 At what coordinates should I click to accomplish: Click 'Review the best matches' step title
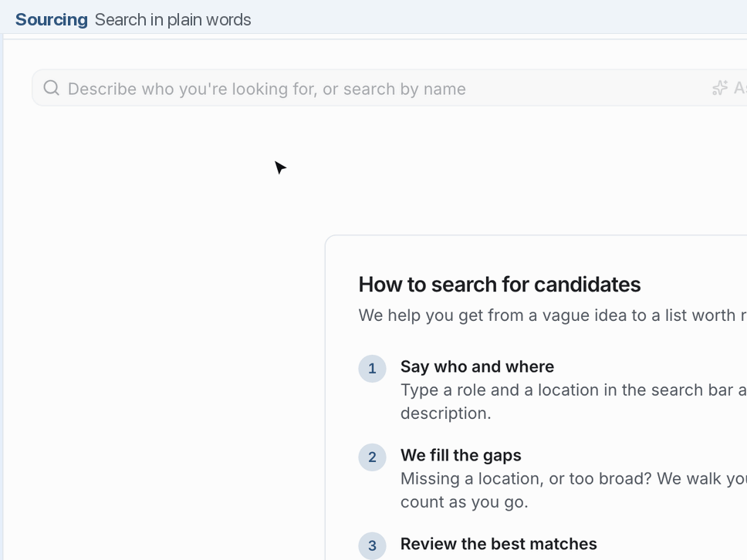pyautogui.click(x=499, y=544)
